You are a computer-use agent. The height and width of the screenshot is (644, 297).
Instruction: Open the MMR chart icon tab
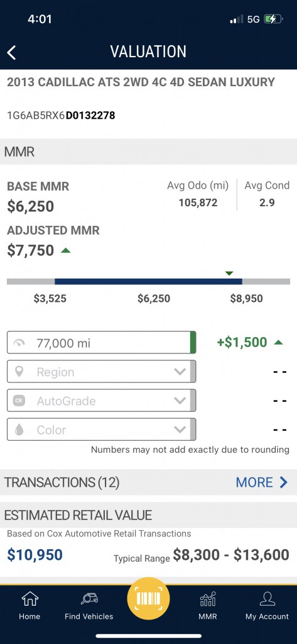click(208, 599)
